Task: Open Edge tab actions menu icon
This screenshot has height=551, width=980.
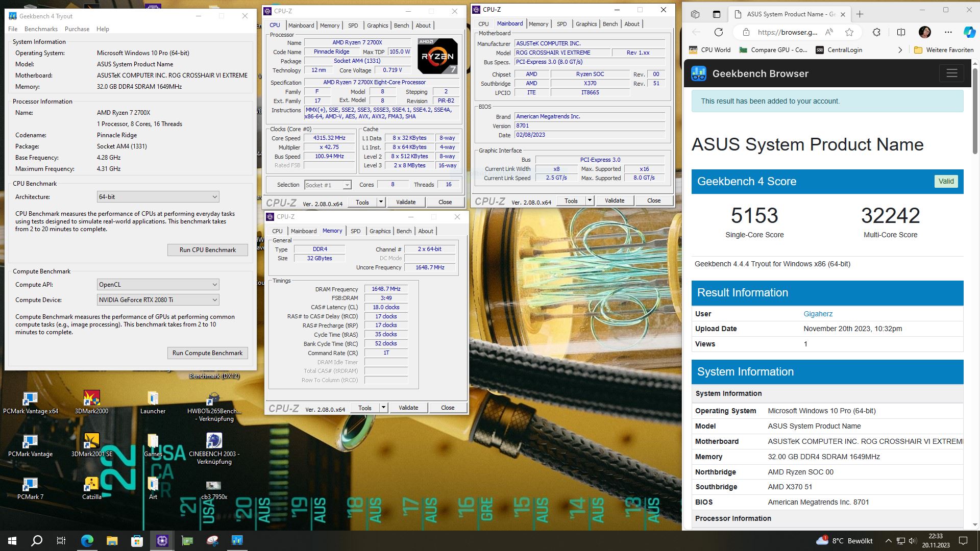Action: [x=717, y=14]
